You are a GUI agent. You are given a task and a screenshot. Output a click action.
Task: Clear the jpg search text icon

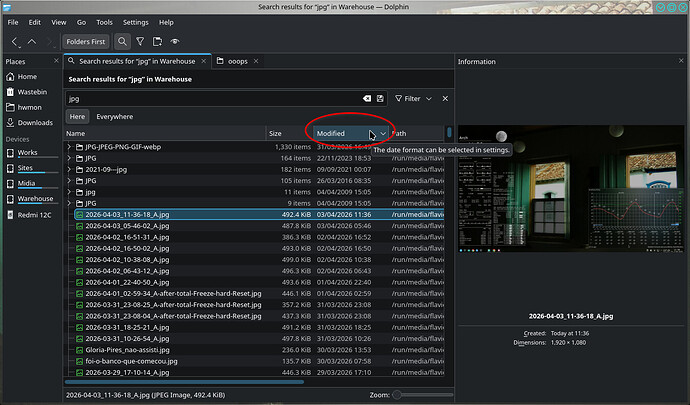pos(366,99)
